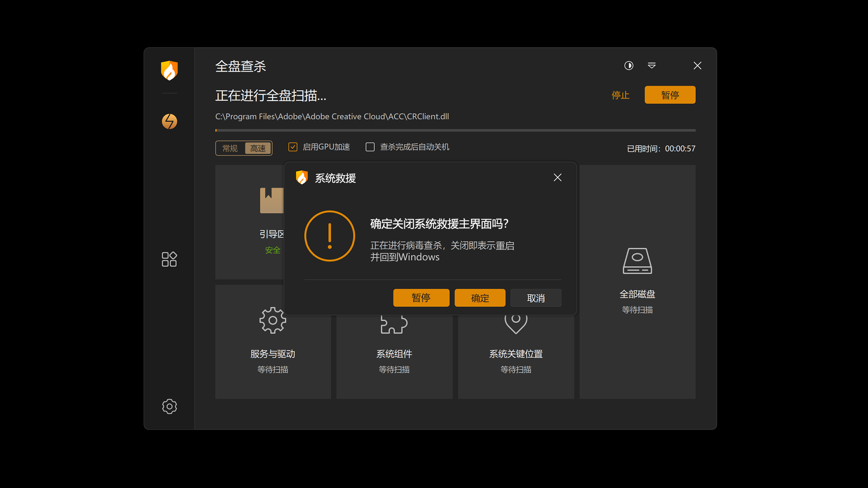Click 暂停 button inside the dialog
The image size is (868, 488).
(421, 298)
